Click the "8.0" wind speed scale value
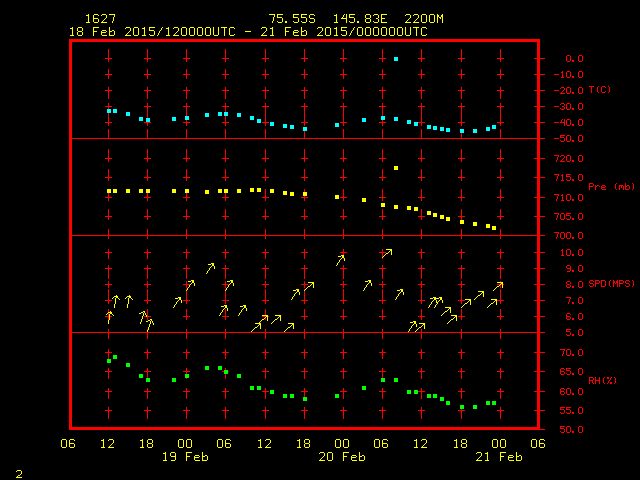Screen dimensions: 640x480 pos(574,284)
